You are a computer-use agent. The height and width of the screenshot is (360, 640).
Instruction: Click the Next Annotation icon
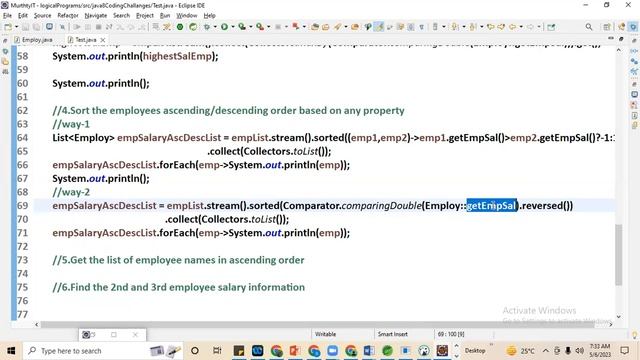(x=455, y=27)
